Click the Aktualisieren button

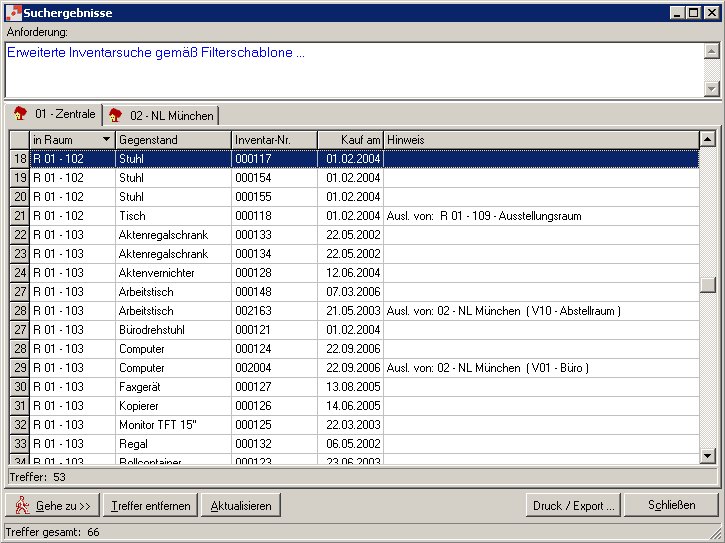[x=240, y=506]
